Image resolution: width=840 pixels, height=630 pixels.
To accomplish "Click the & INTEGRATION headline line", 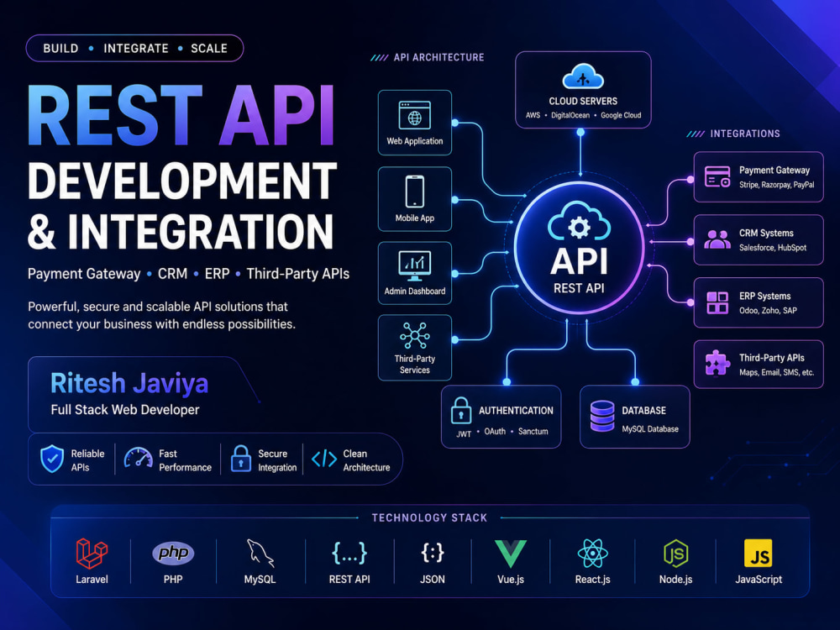I will pos(181,232).
